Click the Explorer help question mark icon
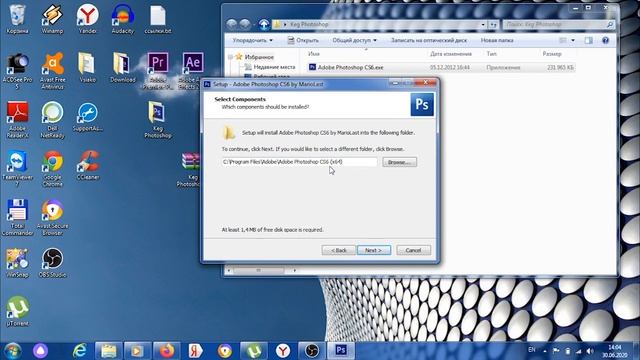 pos(605,40)
